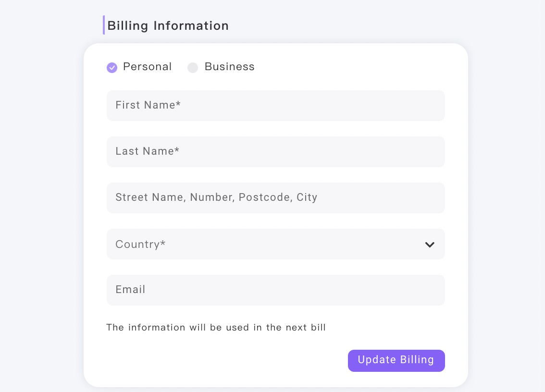545x392 pixels.
Task: Click the First Name* placeholder text
Action: (148, 105)
